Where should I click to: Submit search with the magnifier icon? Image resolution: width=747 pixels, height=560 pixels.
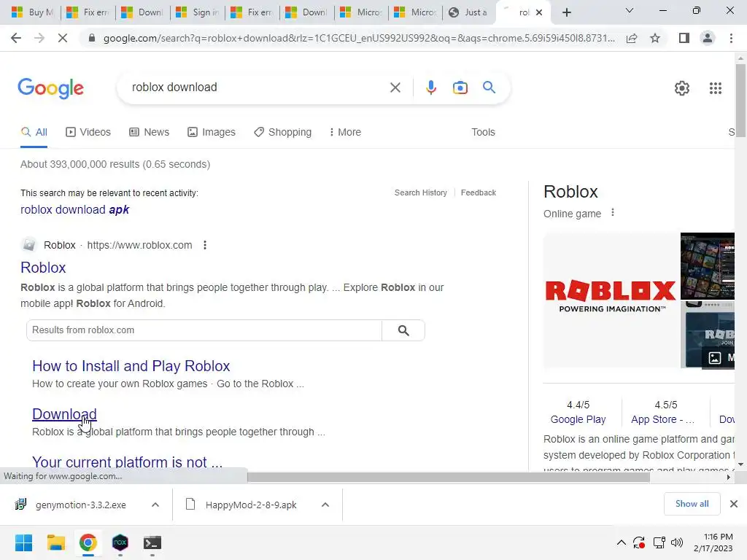coord(489,87)
